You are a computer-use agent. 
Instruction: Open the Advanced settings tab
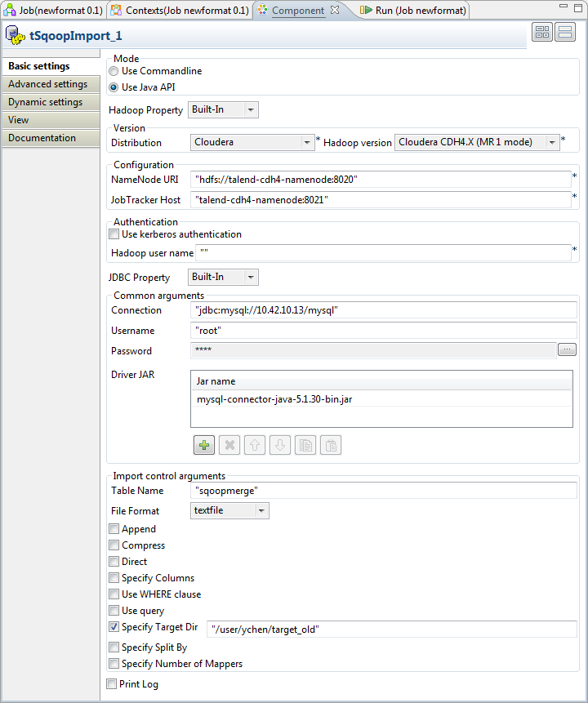click(47, 84)
